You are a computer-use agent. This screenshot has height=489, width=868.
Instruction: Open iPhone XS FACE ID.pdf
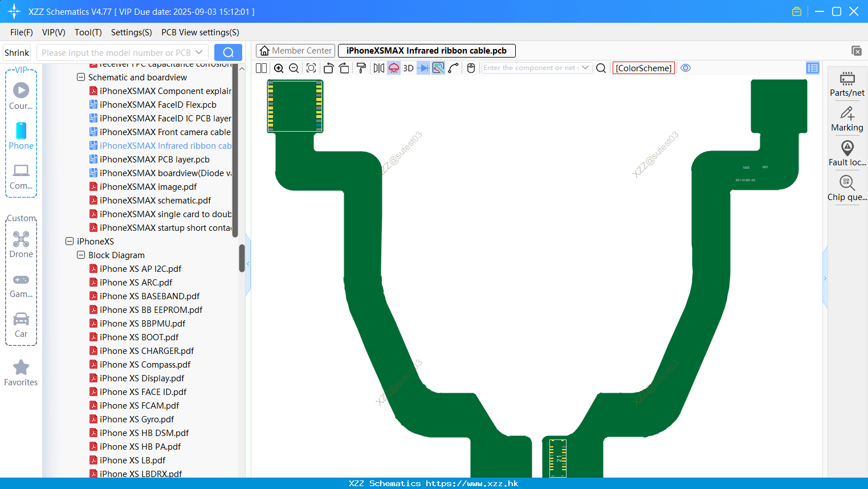tap(138, 392)
